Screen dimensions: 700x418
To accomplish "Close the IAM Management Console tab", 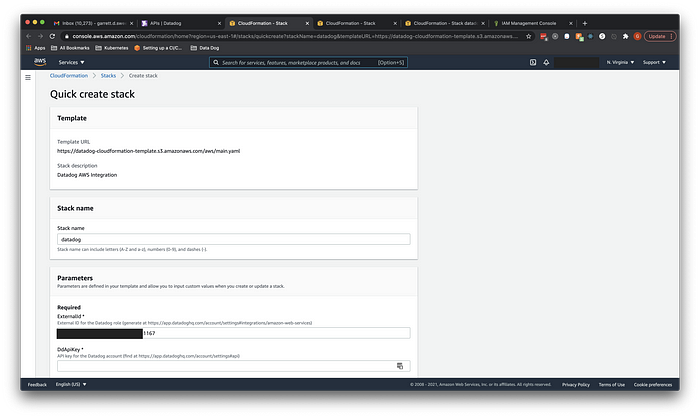I will (571, 23).
